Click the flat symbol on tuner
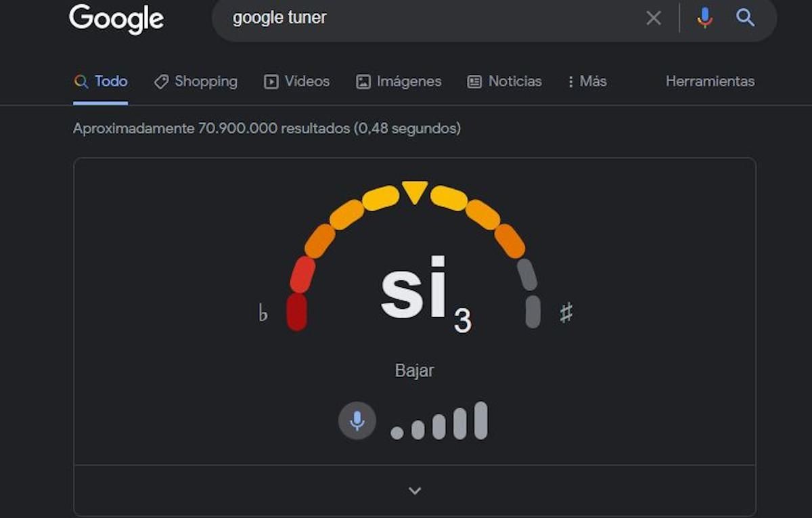Viewport: 812px width, 518px height. click(263, 314)
